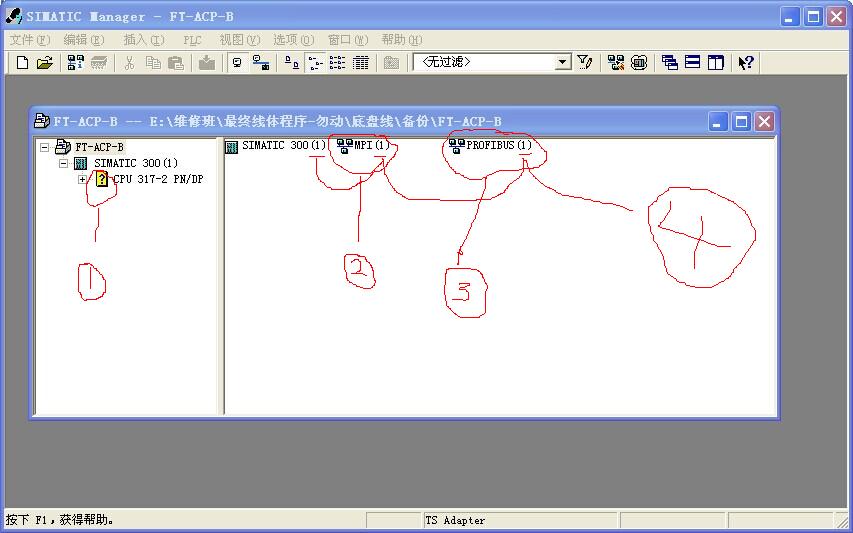Select CPU 317-2 PN/DP tree item

pos(158,179)
